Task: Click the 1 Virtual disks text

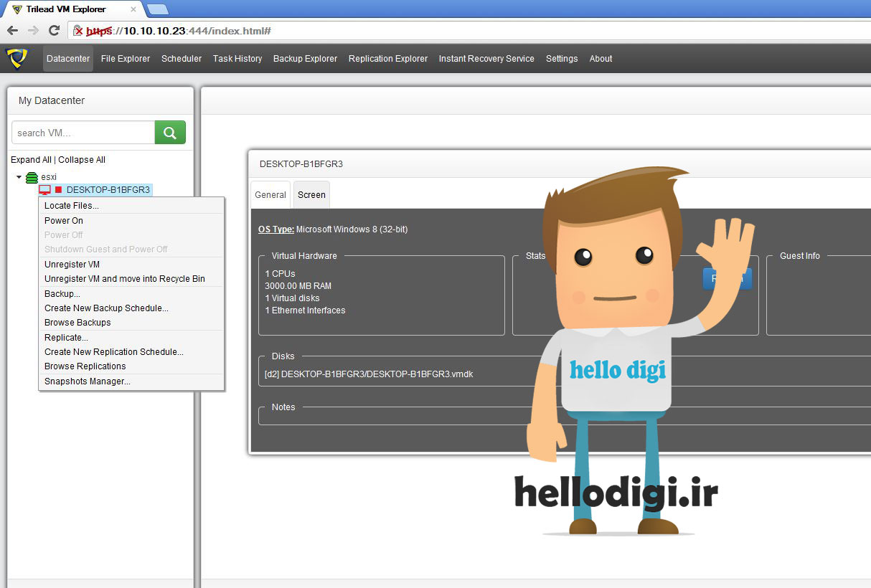Action: (x=292, y=298)
